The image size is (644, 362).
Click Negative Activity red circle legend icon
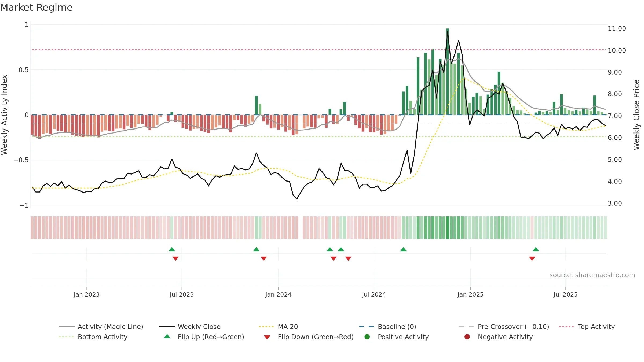(467, 337)
